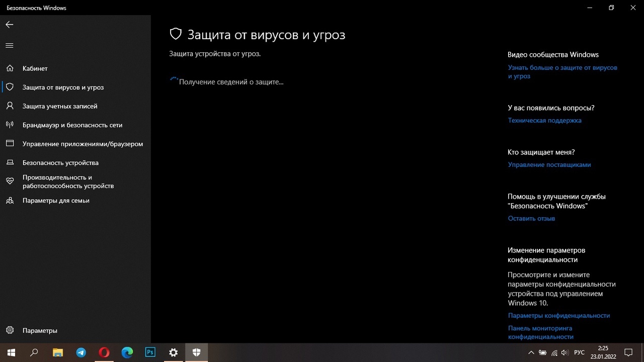
Task: Open the Техническая поддержка link
Action: (544, 120)
